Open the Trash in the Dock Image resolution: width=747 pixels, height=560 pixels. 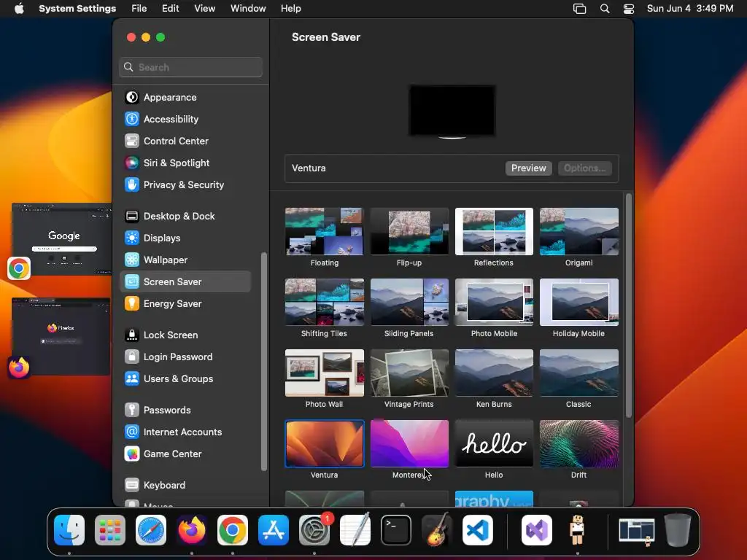[678, 530]
